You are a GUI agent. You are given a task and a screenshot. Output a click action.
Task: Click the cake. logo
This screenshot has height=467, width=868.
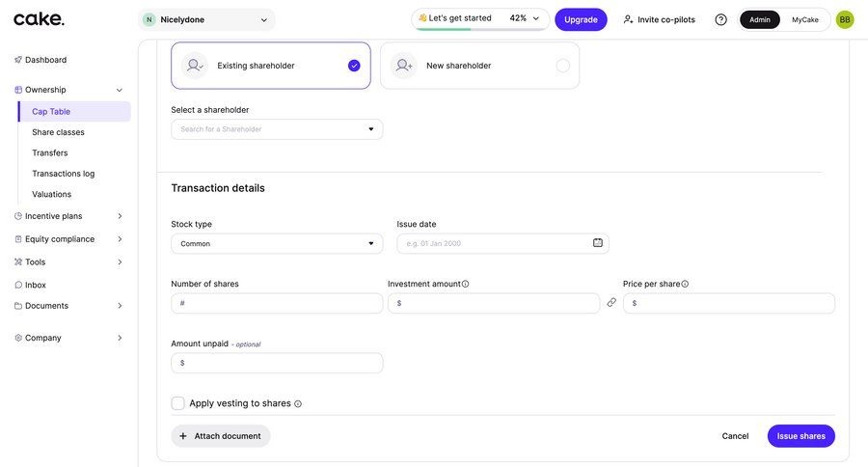[40, 18]
